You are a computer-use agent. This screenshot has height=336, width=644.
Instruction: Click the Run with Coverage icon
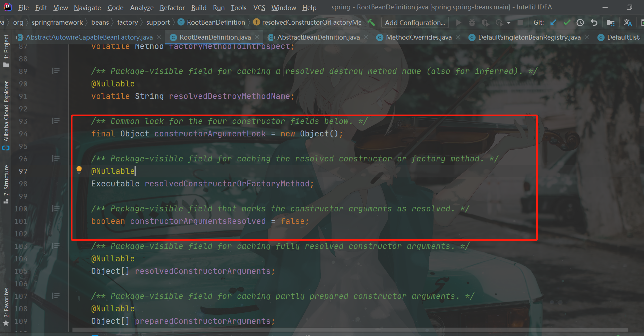coord(486,23)
